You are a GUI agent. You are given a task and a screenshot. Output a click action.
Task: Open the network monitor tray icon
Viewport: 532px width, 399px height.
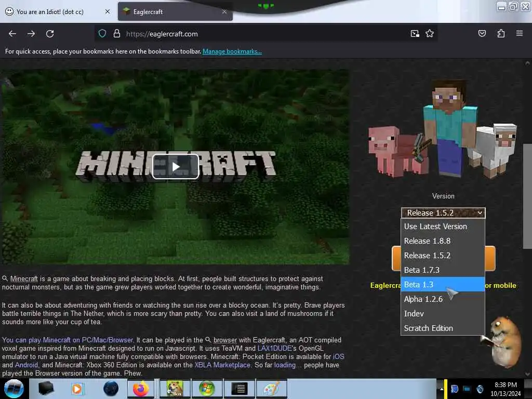[467, 389]
